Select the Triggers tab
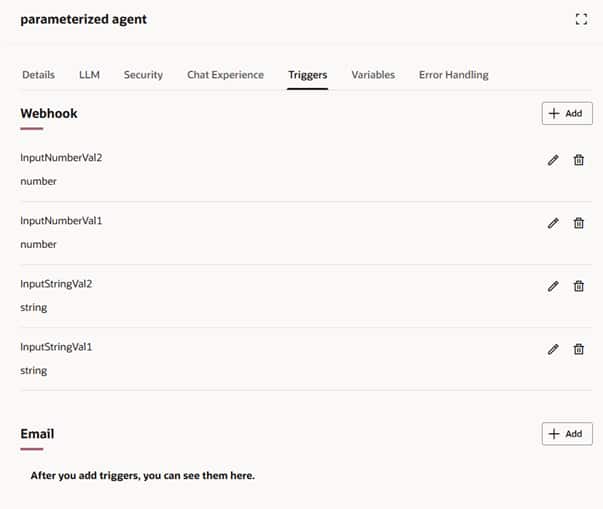 (x=307, y=75)
